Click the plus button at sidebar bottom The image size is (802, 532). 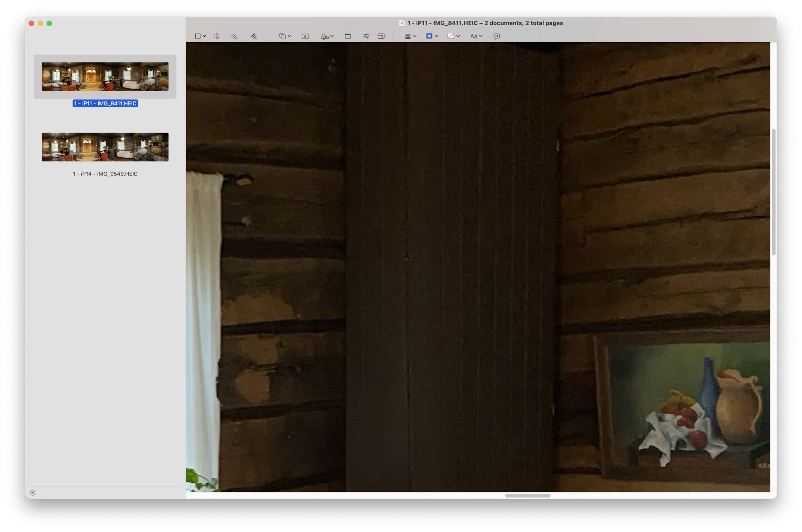point(32,492)
